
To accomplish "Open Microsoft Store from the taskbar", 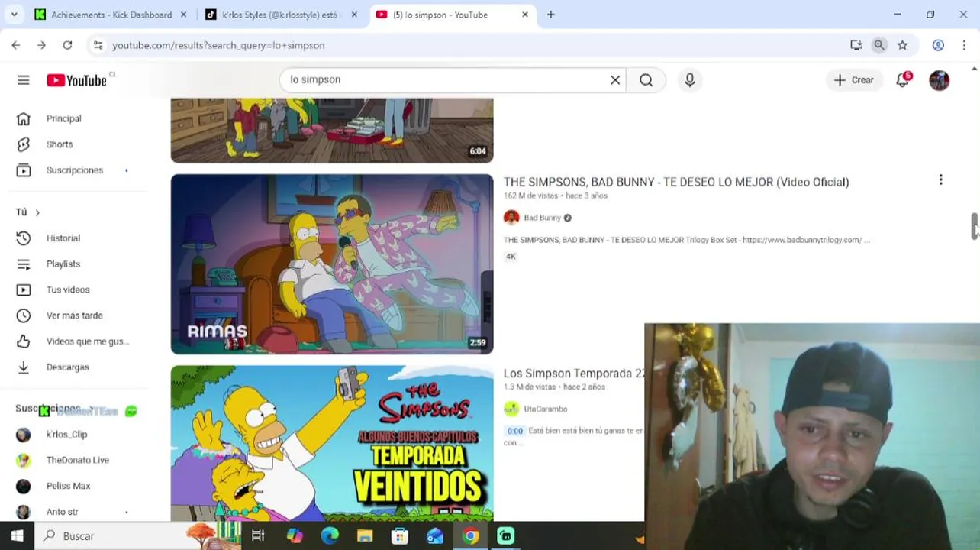I will (x=400, y=535).
